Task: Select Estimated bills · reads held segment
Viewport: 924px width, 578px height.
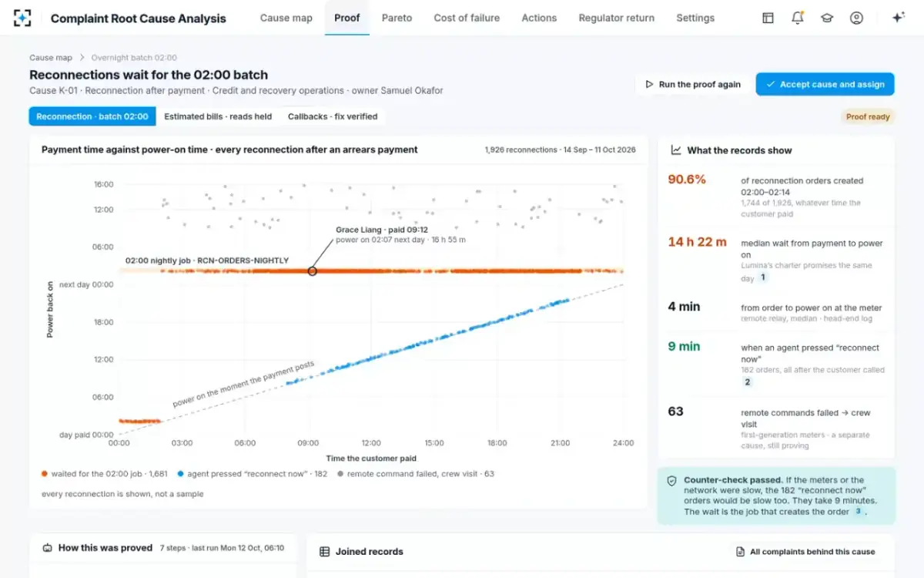Action: coord(218,116)
